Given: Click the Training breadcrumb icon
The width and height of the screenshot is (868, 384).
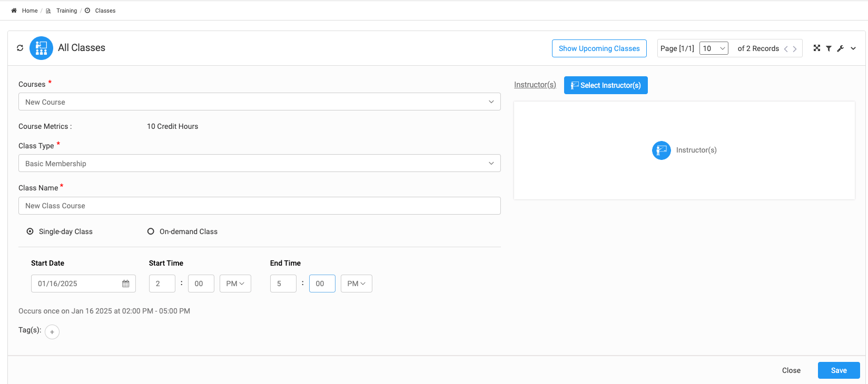Looking at the screenshot, I should [x=48, y=11].
